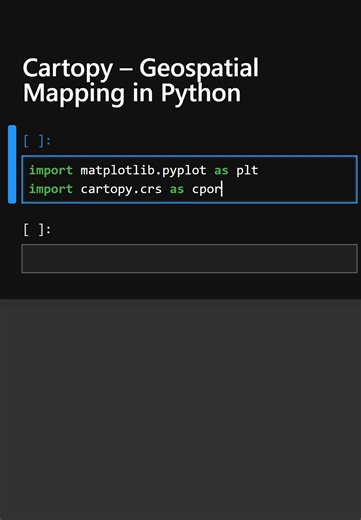Click the 'import cartopy.crs as cpor' line
361x520 pixels.
(125, 189)
